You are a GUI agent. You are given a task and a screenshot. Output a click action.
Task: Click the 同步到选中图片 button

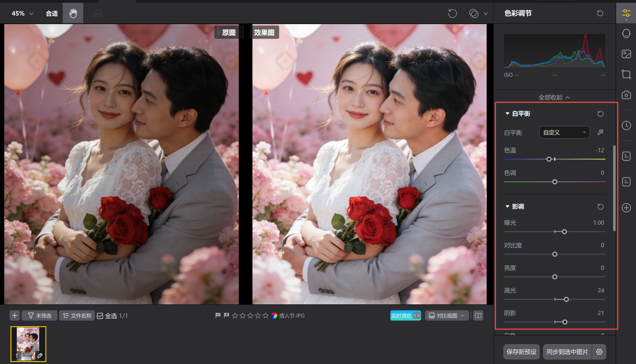coord(567,352)
